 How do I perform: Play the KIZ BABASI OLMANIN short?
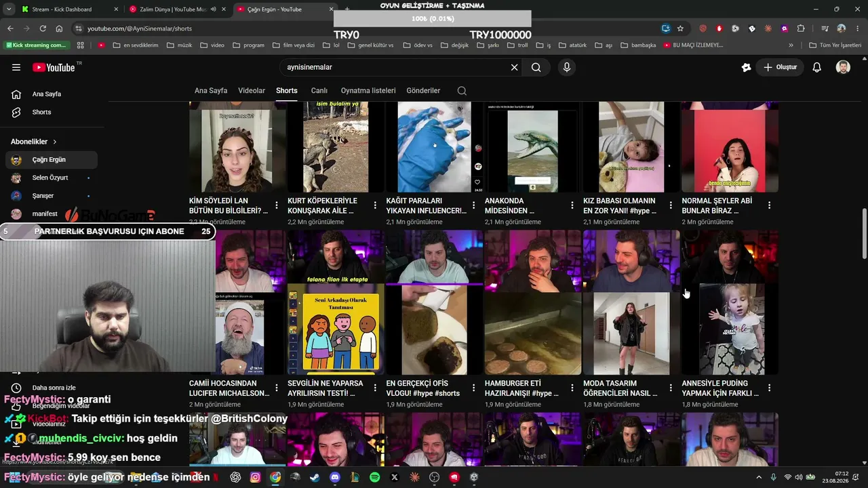pyautogui.click(x=631, y=147)
